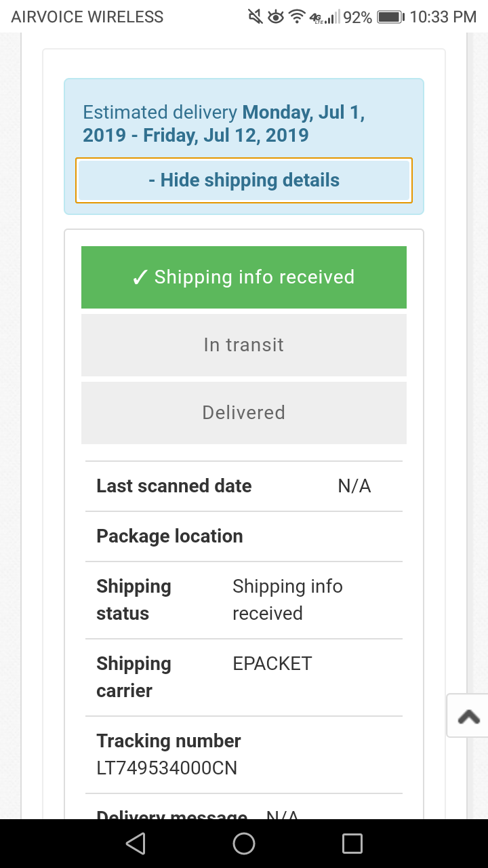Tap the battery icon in status bar

(x=390, y=17)
